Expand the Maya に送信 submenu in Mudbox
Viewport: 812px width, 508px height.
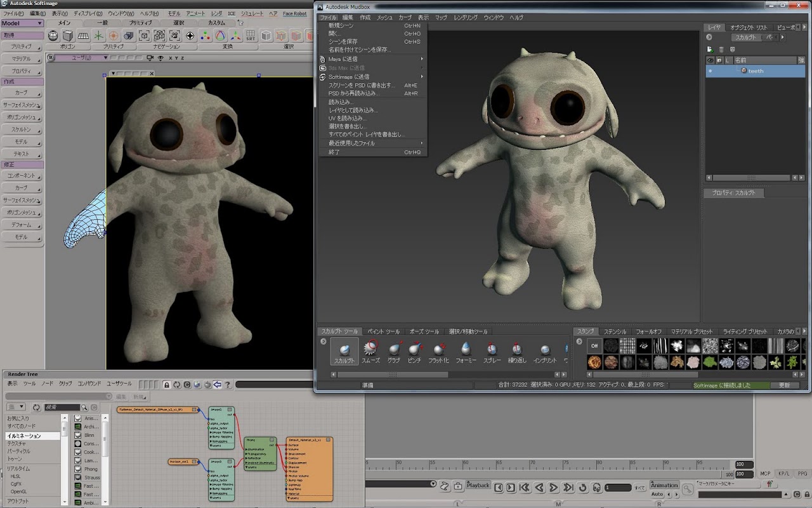(372, 59)
